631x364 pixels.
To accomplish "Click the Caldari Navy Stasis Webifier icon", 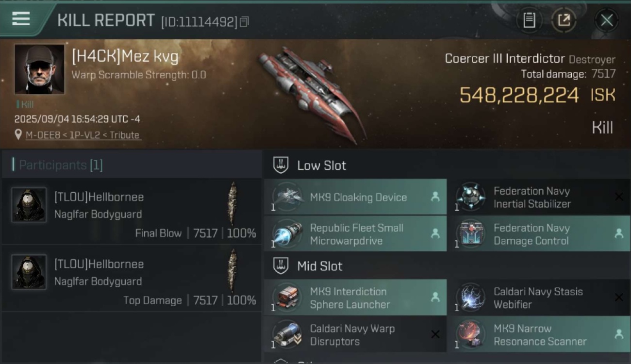I will point(470,298).
